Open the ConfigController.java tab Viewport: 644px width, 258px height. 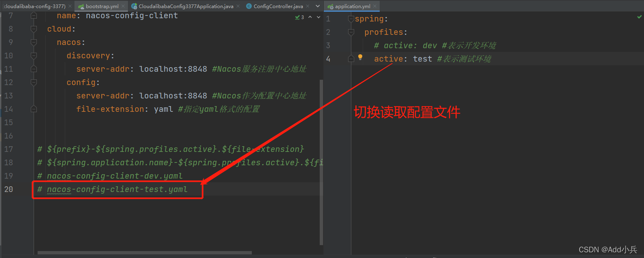278,6
